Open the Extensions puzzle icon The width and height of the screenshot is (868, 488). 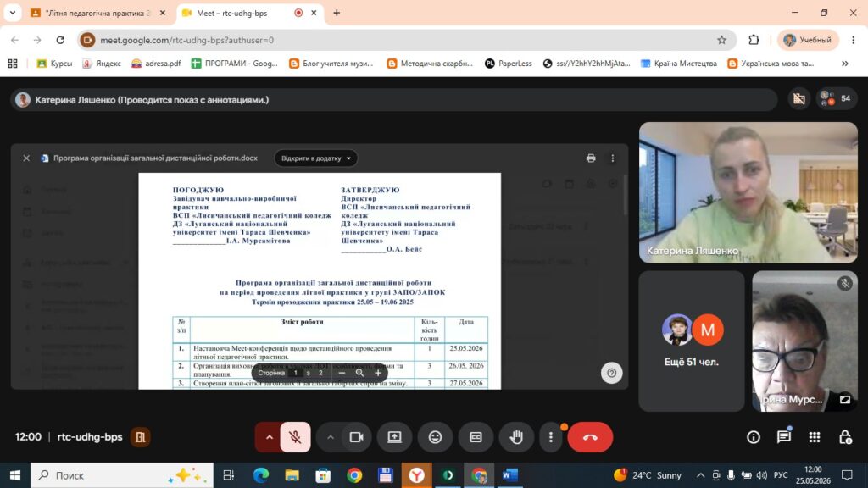(x=754, y=40)
